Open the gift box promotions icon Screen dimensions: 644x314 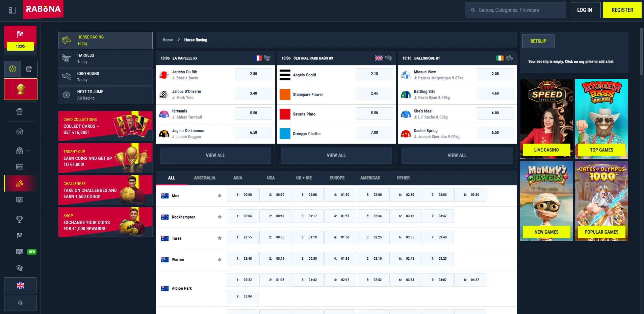point(20,111)
